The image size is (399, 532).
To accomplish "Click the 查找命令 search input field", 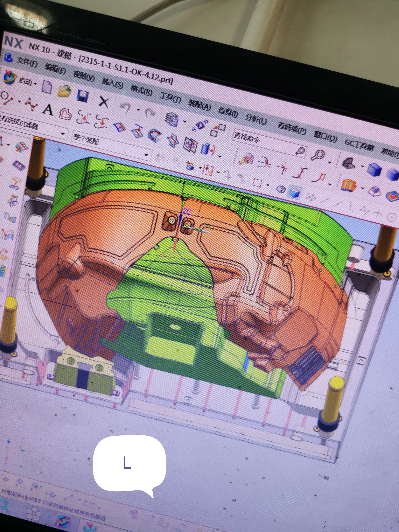I will point(265,142).
